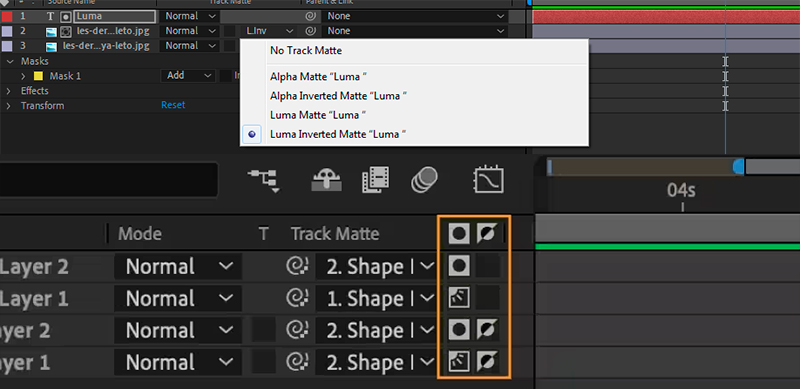
Task: Click the Reset link for Transform
Action: click(x=173, y=105)
